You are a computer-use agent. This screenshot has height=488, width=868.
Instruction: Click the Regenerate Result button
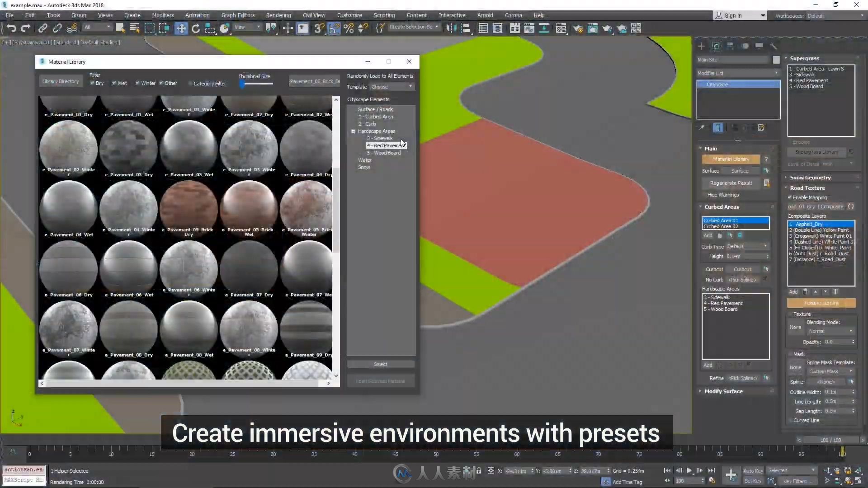tap(731, 183)
